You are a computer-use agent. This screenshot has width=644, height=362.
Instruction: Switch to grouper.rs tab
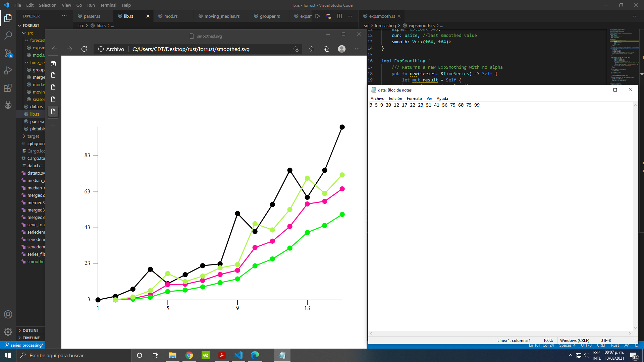coord(270,16)
